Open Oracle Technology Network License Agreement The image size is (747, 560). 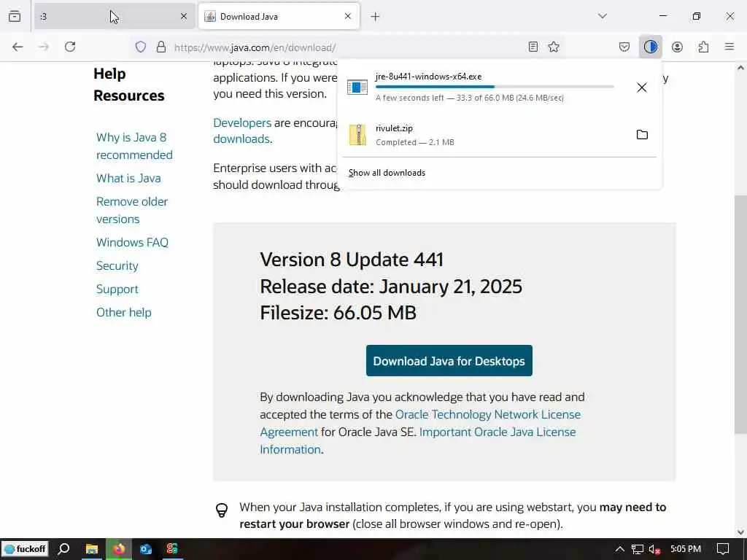(x=488, y=415)
